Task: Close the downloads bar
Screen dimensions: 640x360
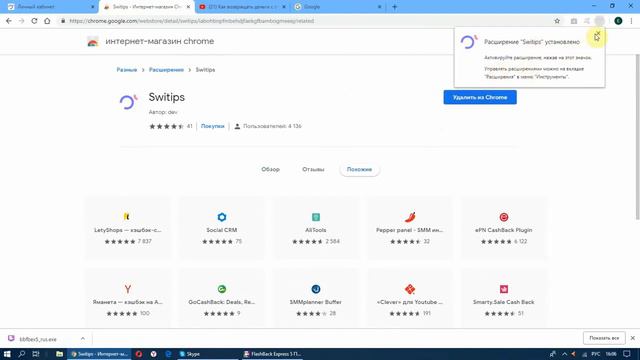Action: pyautogui.click(x=632, y=338)
